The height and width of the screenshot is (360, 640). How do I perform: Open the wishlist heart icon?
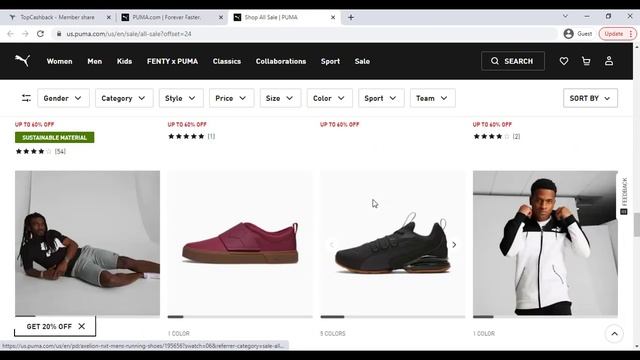coord(564,61)
